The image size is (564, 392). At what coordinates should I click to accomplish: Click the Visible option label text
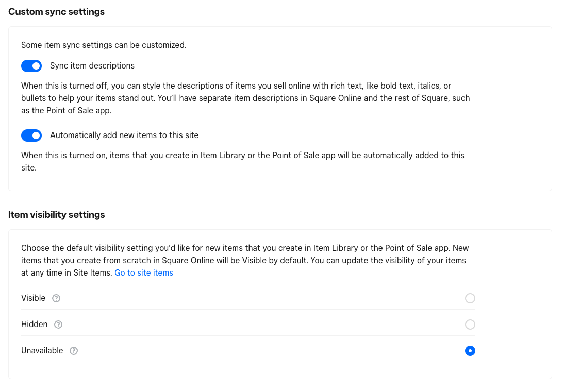coord(34,298)
